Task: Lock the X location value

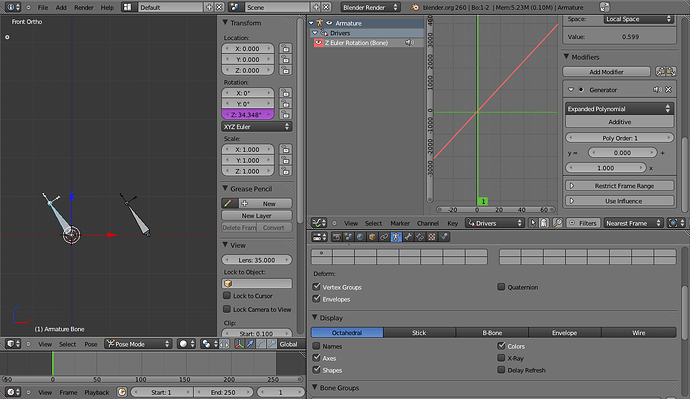Action: (x=286, y=48)
